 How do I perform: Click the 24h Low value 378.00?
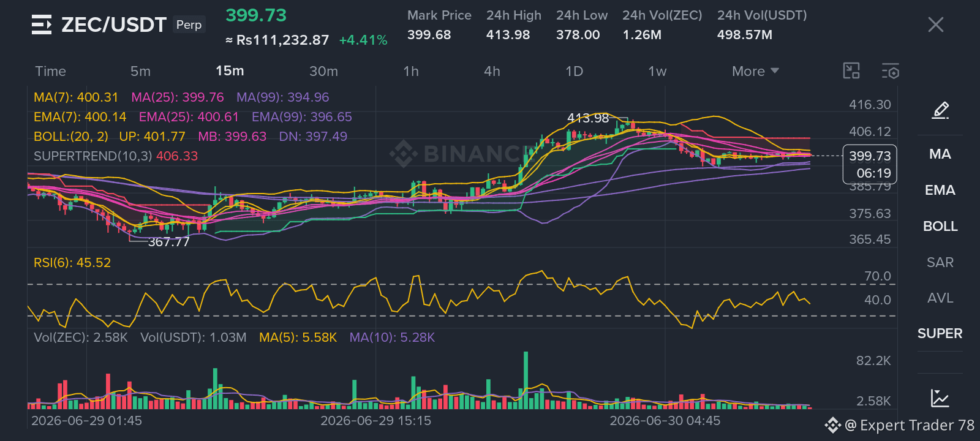pos(578,35)
